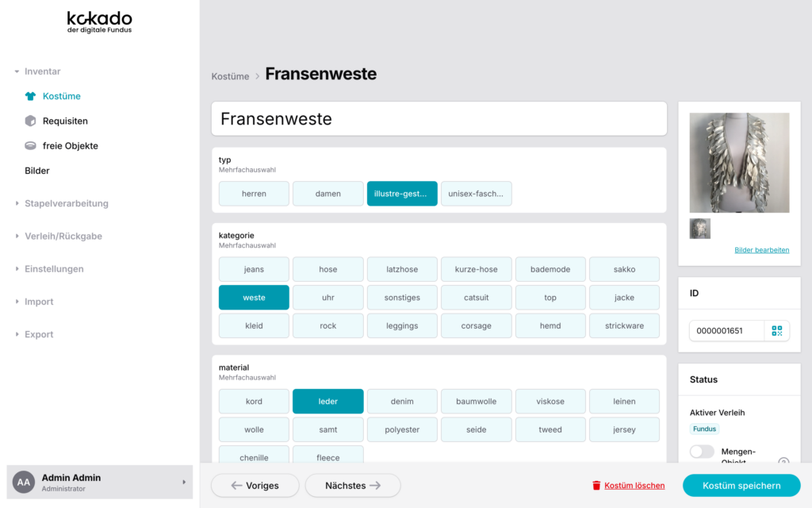
Task: Save with the Kostüm speichern button
Action: coord(741,486)
